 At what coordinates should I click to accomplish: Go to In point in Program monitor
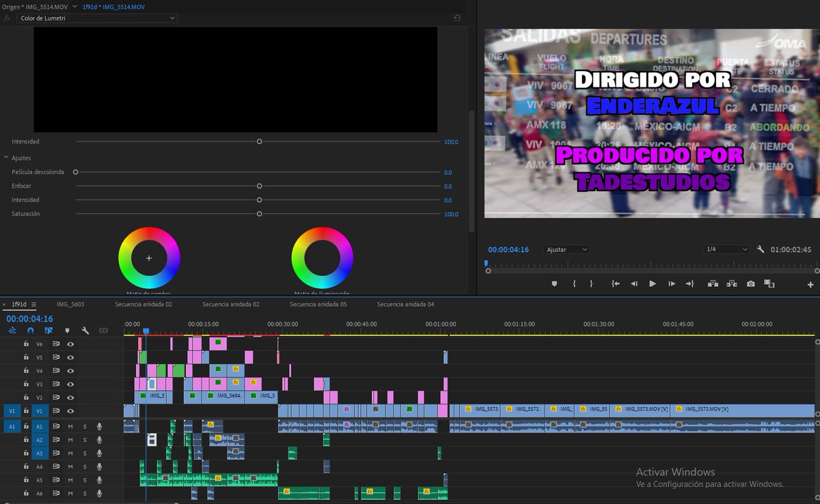(x=616, y=283)
